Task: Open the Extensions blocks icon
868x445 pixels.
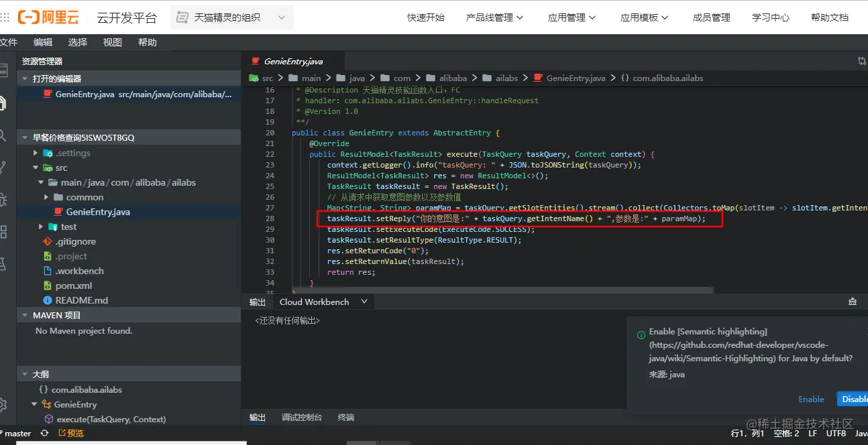Action: pyautogui.click(x=3, y=232)
